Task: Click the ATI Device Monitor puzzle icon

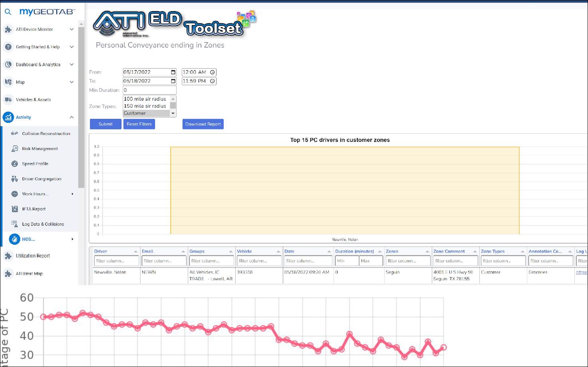Action: (8, 29)
